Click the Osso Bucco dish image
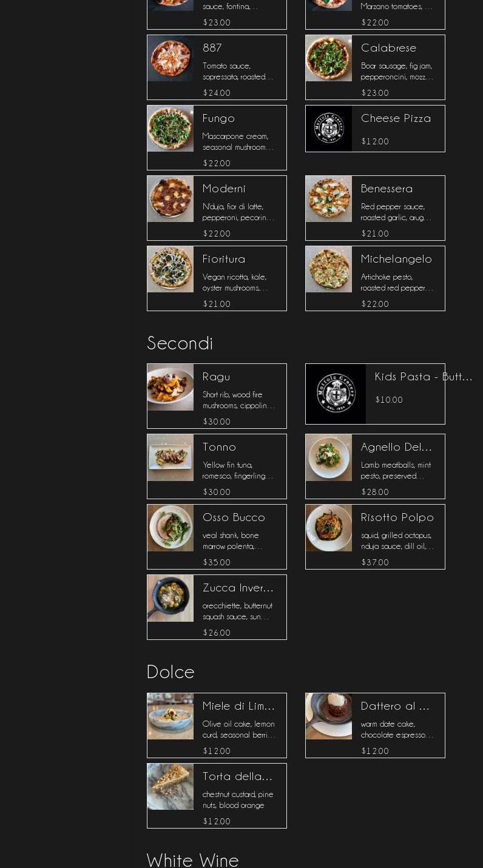 point(171,528)
